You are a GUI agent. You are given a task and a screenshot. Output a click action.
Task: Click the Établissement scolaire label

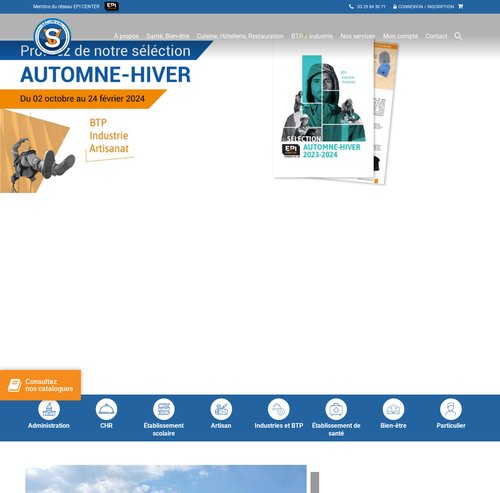coord(164,429)
